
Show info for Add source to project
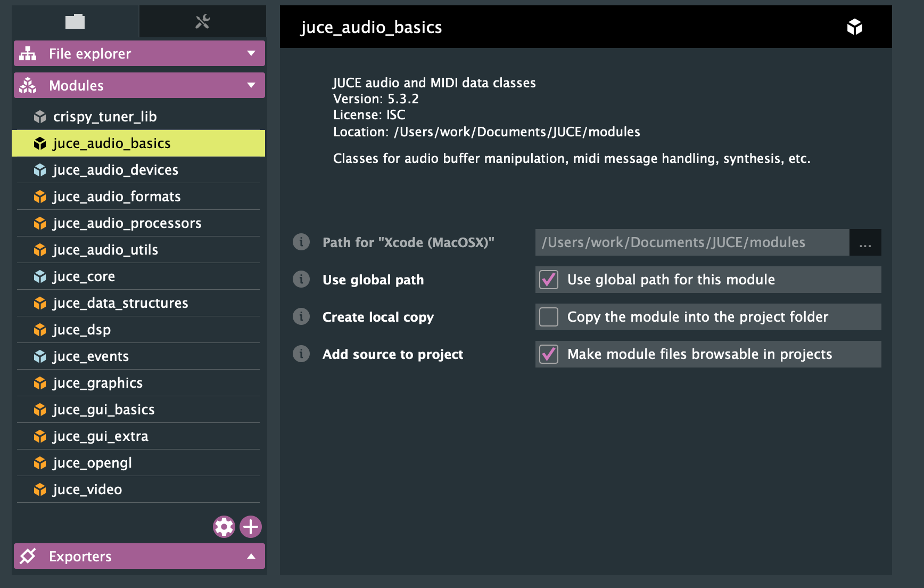click(301, 354)
